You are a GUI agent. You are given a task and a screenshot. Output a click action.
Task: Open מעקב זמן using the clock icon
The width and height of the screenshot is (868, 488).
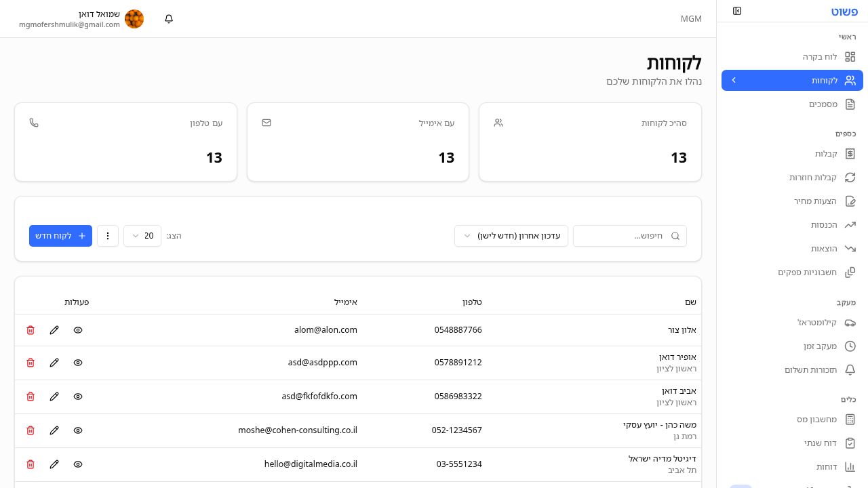(x=850, y=346)
